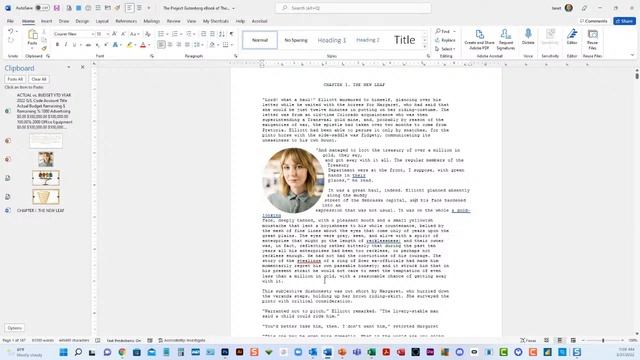This screenshot has width=640, height=360.
Task: Click the woman portrait clipboard thumbnail
Action: tap(46, 159)
